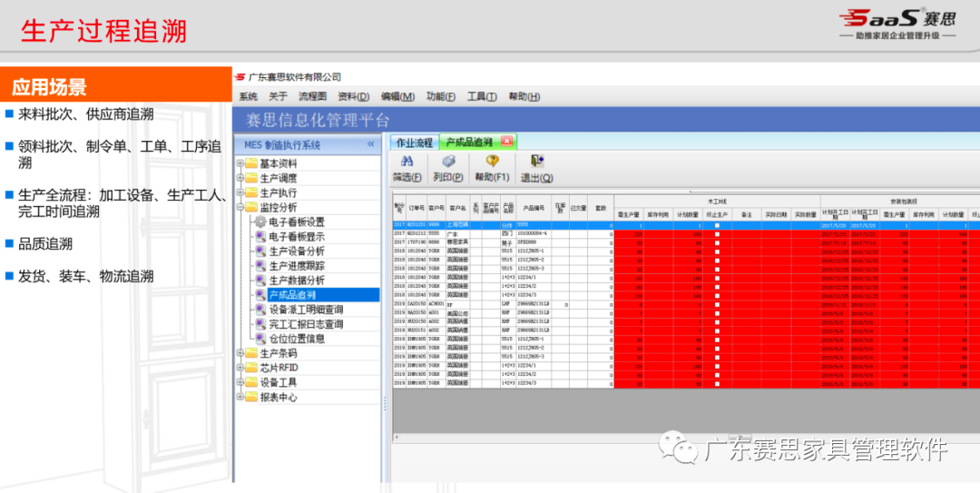The image size is (980, 493).
Task: Click the icon beside the selected 产成品追溯 tree item
Action: pyautogui.click(x=260, y=295)
